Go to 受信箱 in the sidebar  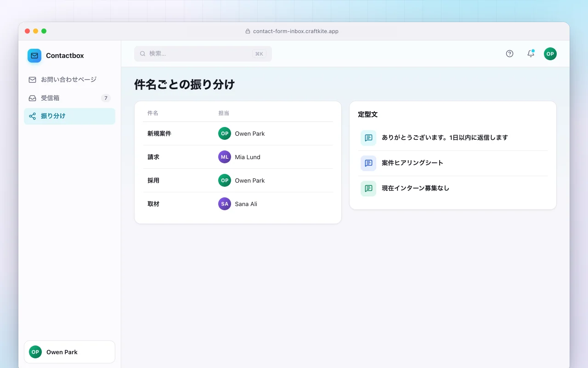[69, 98]
